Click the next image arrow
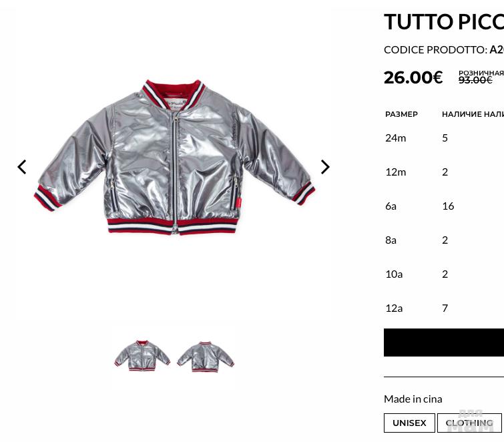504x442 pixels. (325, 167)
